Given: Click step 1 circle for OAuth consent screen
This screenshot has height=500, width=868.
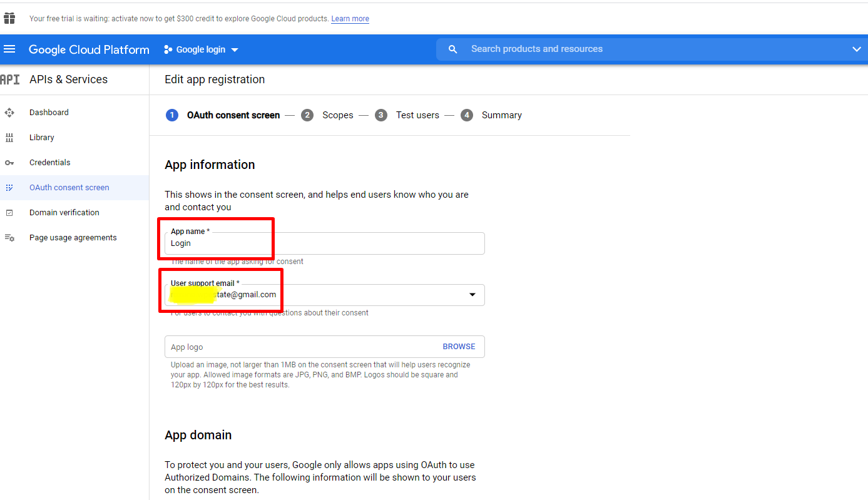Looking at the screenshot, I should point(172,115).
